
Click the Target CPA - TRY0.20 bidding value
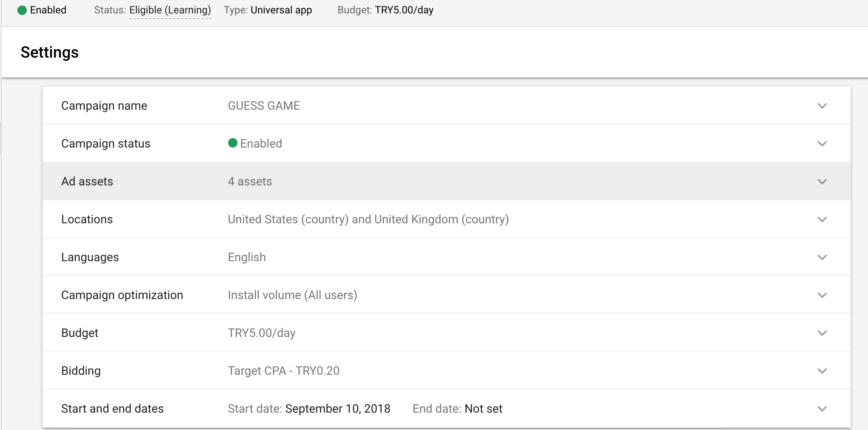pos(284,371)
